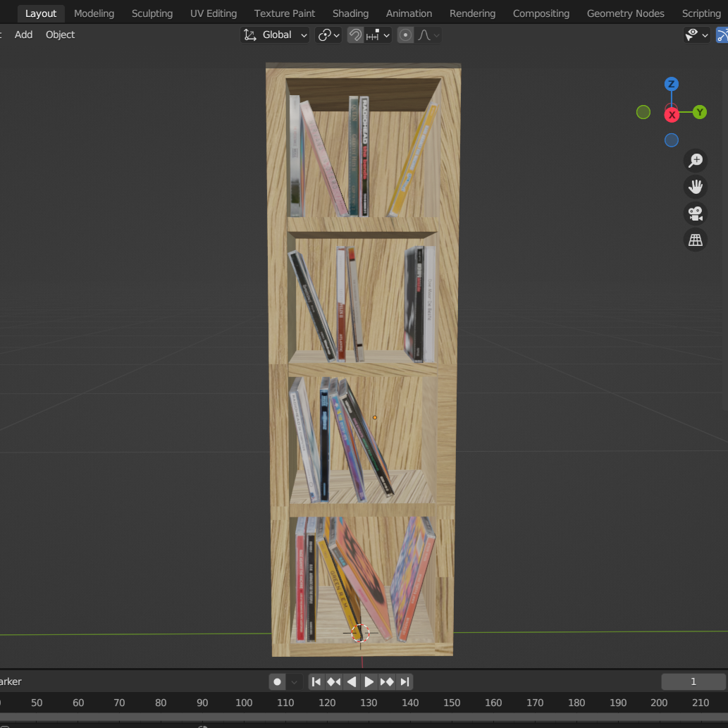
Task: Open the snapping options dropdown
Action: click(x=378, y=35)
